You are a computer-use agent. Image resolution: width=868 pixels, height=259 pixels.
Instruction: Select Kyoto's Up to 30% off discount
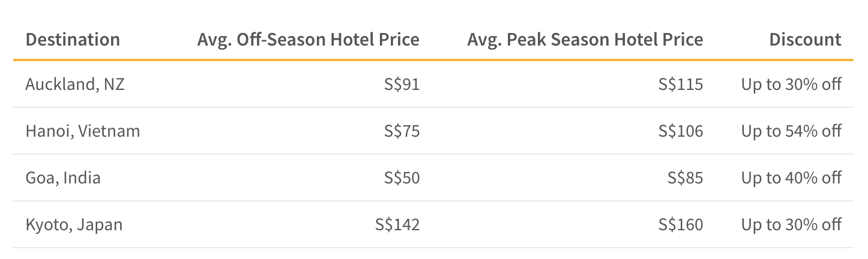click(x=791, y=225)
